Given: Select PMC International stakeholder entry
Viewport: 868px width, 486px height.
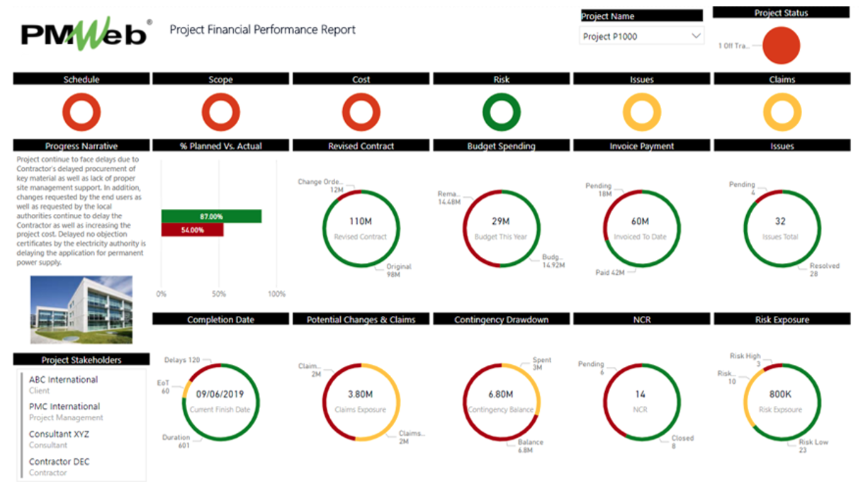Looking at the screenshot, I should pos(64,407).
